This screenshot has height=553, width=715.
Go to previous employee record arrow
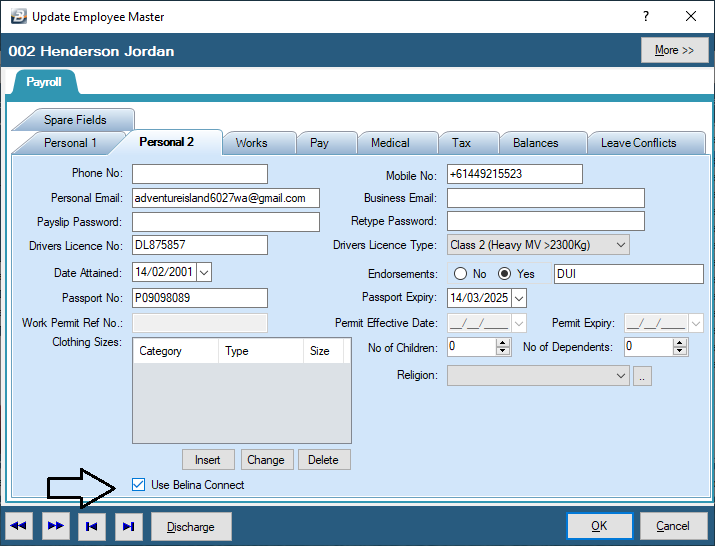click(19, 526)
